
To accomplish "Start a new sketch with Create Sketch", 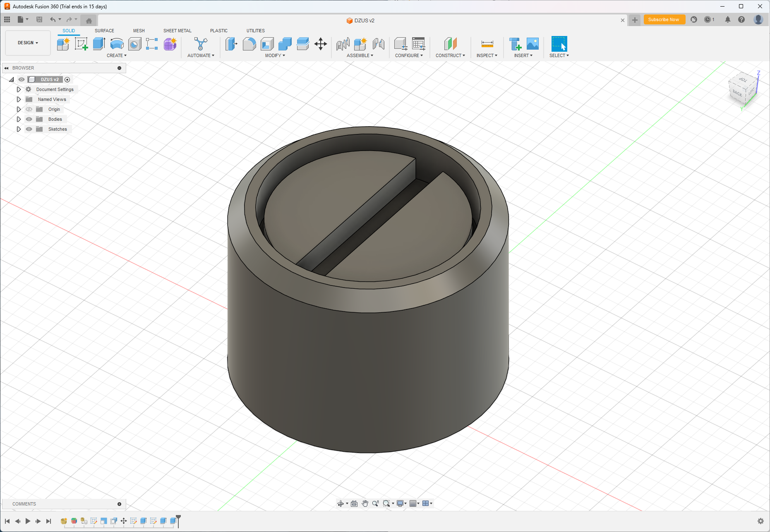I will coord(81,44).
